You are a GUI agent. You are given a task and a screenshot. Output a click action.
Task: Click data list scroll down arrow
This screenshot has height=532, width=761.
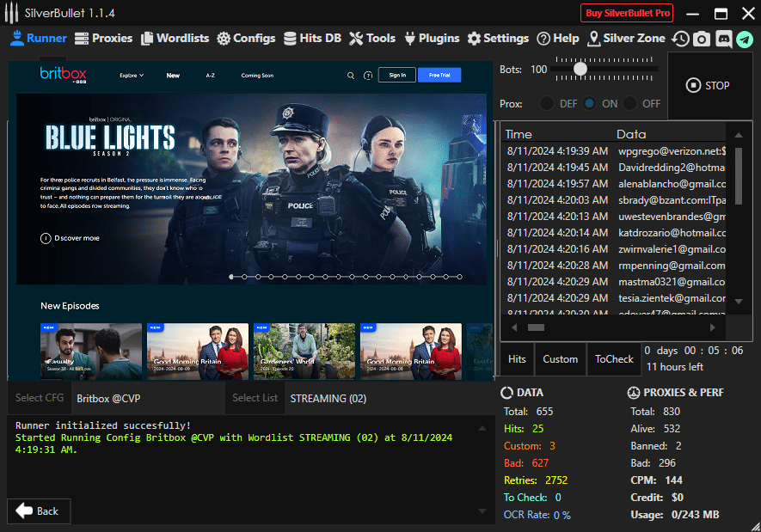[x=739, y=302]
